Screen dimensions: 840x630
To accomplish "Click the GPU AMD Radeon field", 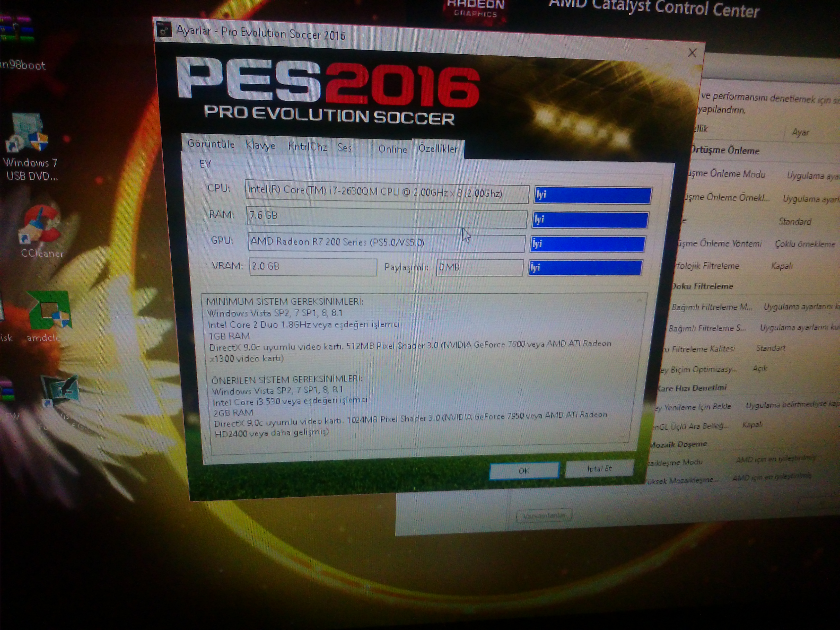I will pos(386,242).
